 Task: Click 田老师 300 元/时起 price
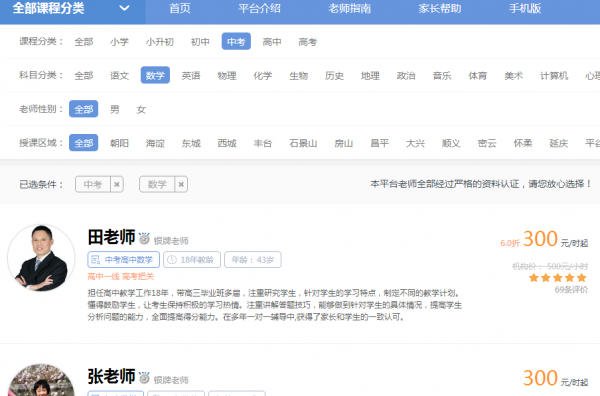click(555, 239)
